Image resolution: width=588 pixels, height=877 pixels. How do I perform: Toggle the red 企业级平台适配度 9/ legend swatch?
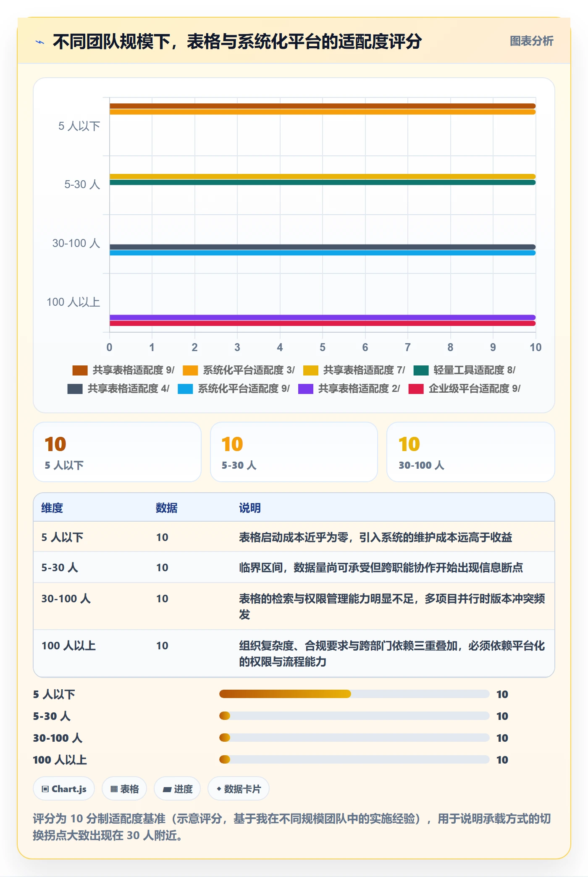(x=416, y=389)
